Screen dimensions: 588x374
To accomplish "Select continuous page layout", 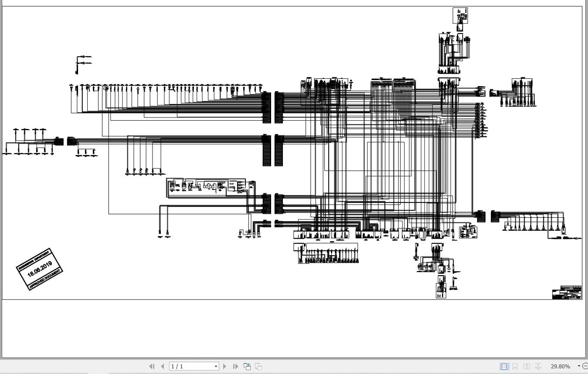I will (515, 367).
